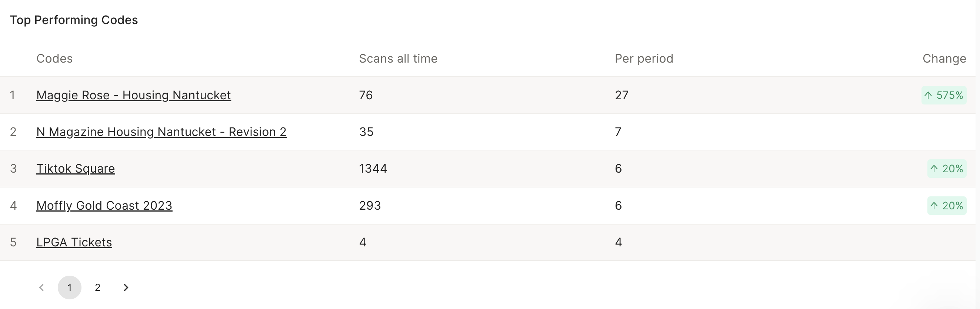Image resolution: width=980 pixels, height=309 pixels.
Task: Open the Tiktok Square code
Action: [75, 169]
